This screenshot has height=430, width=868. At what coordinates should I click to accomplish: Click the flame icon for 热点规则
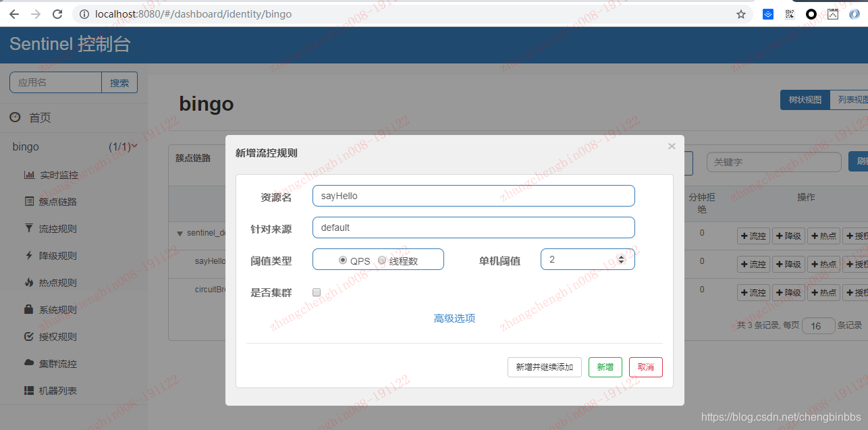29,282
